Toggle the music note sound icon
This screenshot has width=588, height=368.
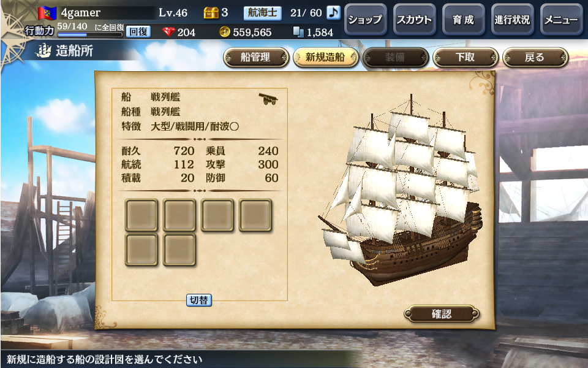tap(333, 13)
